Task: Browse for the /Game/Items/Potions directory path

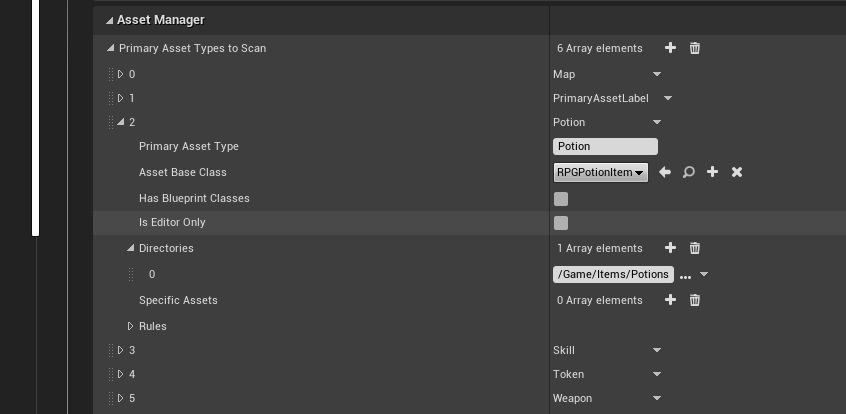Action: tap(685, 275)
